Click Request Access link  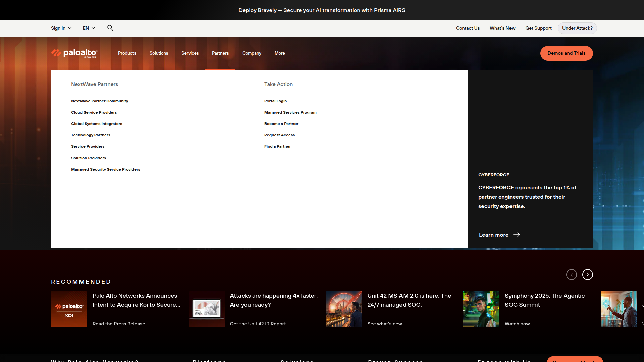point(279,135)
